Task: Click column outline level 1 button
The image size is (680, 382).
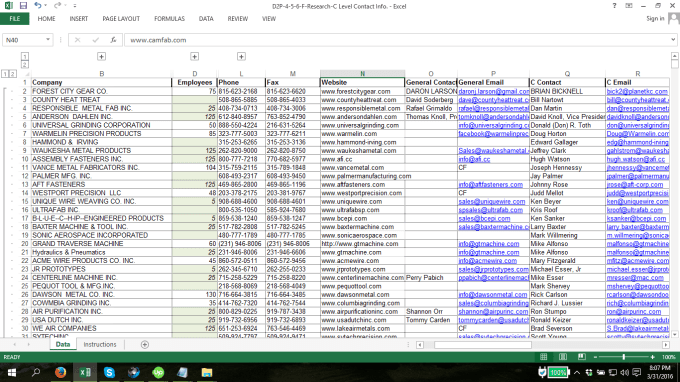Action: [25, 56]
